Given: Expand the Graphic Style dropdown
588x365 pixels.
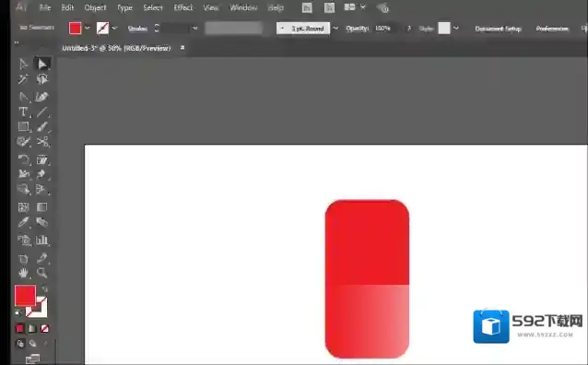Looking at the screenshot, I should [456, 29].
